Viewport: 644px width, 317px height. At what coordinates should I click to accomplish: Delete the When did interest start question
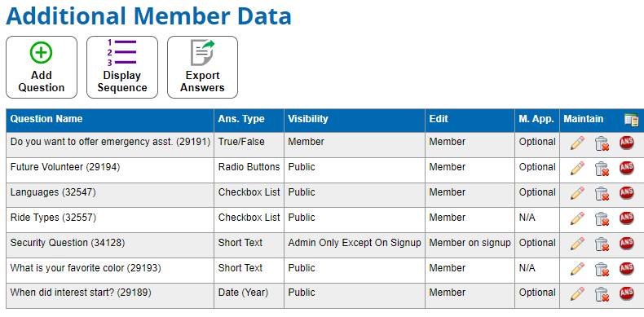(x=602, y=294)
